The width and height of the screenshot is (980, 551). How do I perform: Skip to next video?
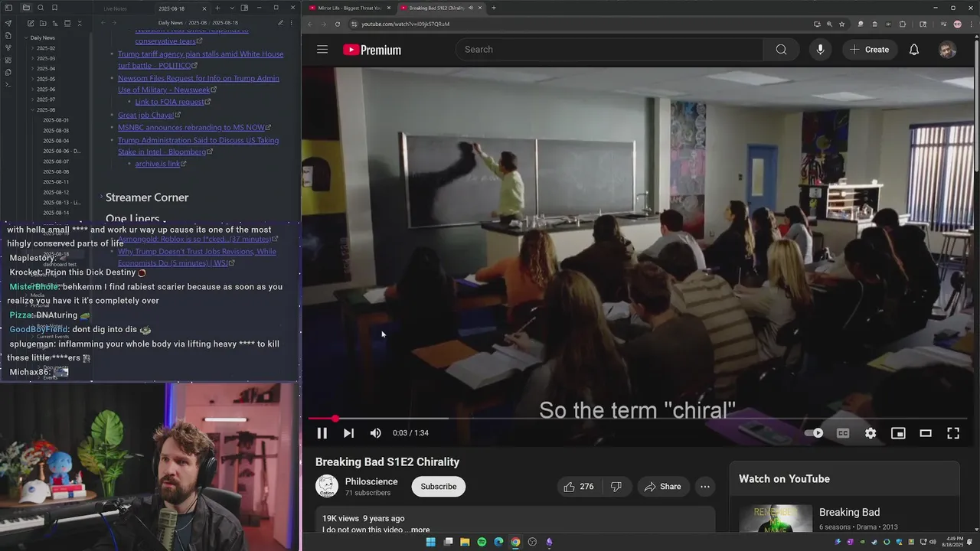348,433
